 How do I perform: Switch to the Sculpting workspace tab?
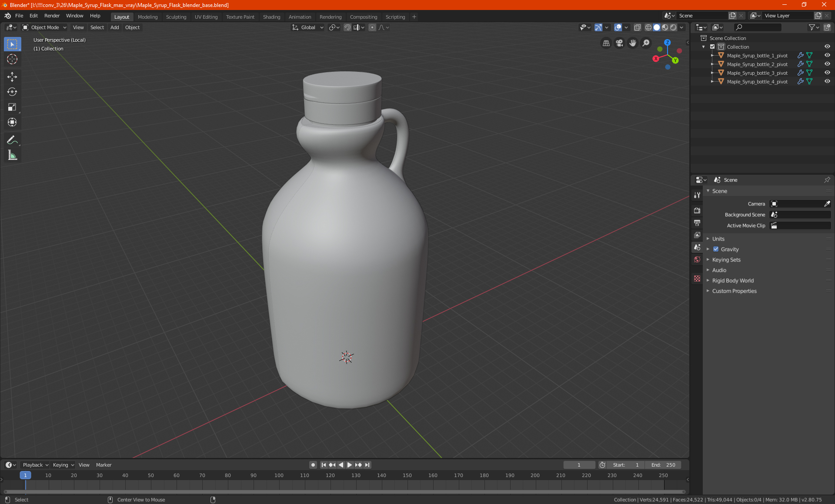(x=176, y=17)
